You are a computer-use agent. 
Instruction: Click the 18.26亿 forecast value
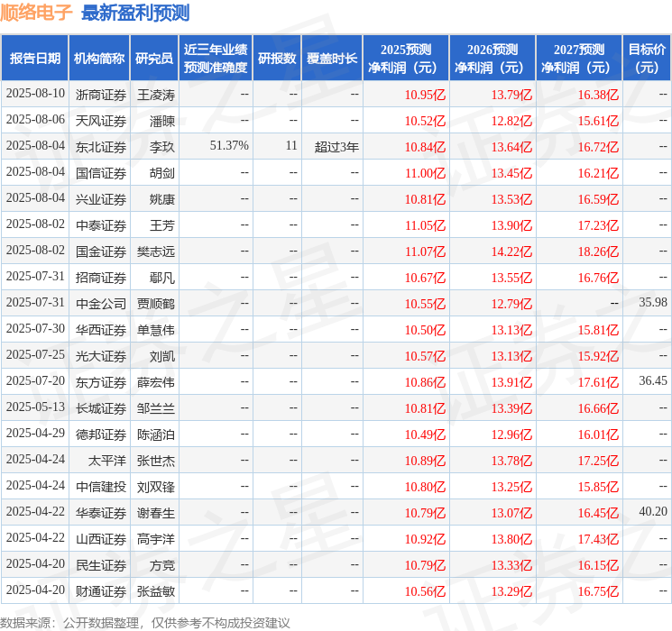click(598, 251)
